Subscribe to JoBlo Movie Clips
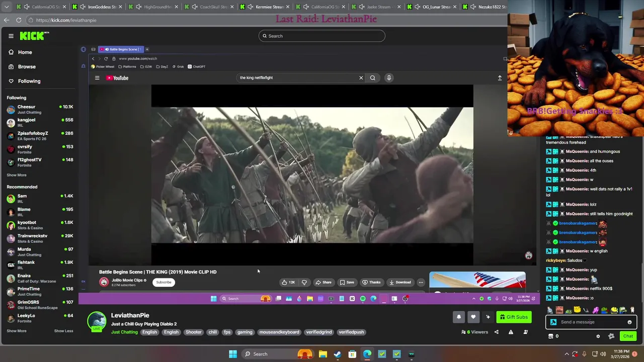The height and width of the screenshot is (362, 644). [x=164, y=282]
